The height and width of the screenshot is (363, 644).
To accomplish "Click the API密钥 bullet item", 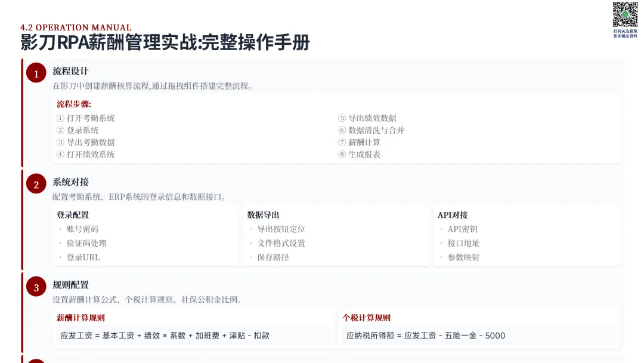I will pyautogui.click(x=463, y=229).
